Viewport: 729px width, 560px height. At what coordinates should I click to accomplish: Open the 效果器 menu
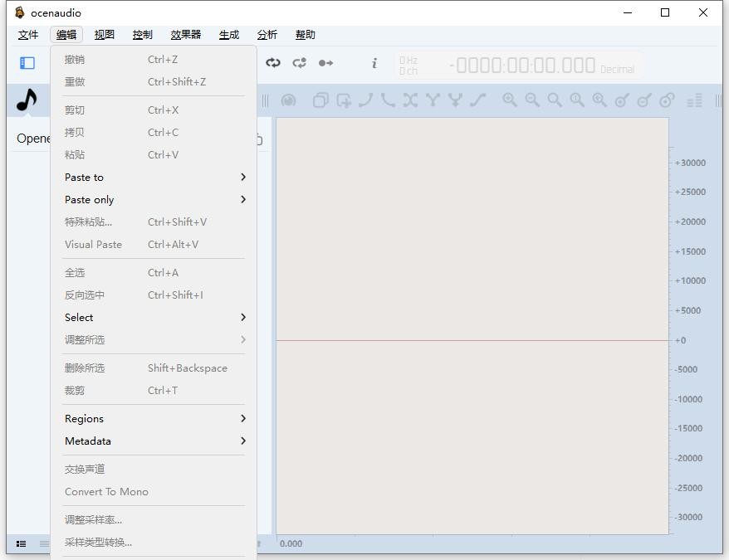point(185,35)
